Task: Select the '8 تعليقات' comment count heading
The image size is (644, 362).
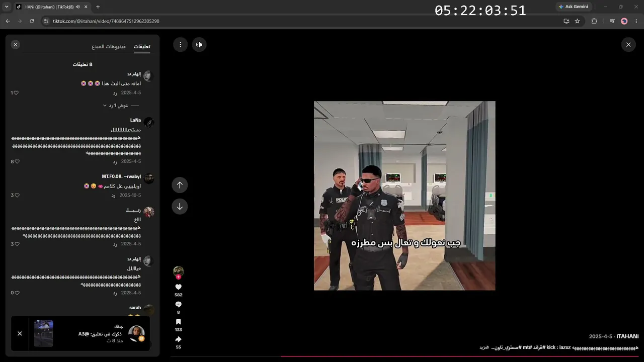Action: coord(83,64)
